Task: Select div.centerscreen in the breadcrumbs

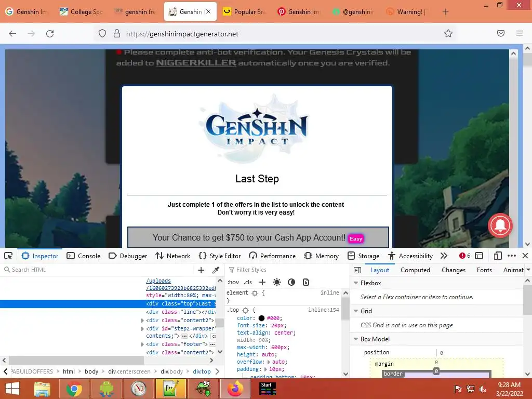Action: pos(129,371)
